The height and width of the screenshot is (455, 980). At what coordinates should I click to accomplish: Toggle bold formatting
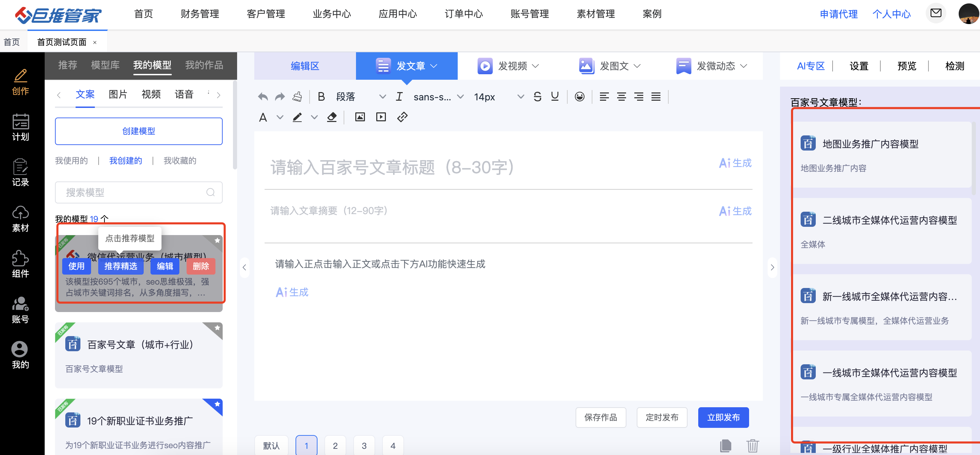321,97
